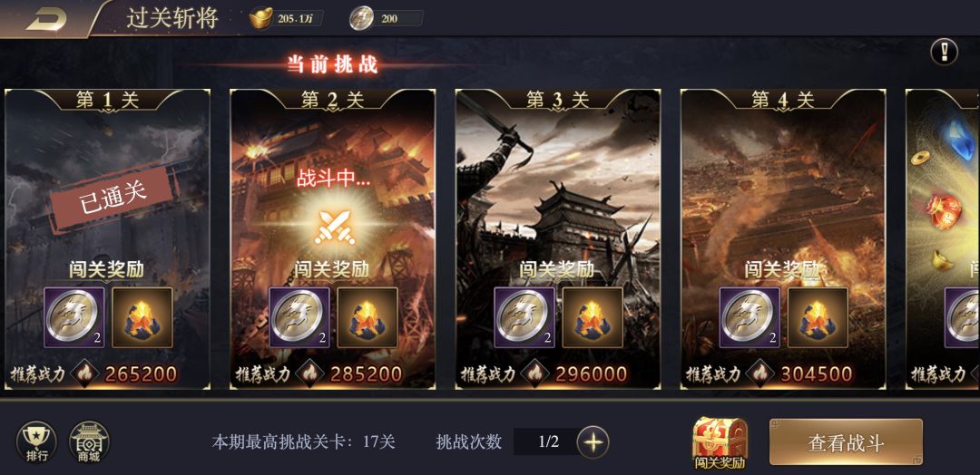Add challenge attempts with plus button
Viewport: 980px width, 475px height.
point(593,442)
